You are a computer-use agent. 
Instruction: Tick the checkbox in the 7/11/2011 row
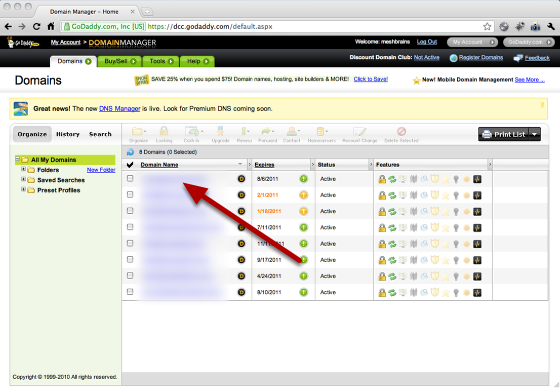[130, 227]
